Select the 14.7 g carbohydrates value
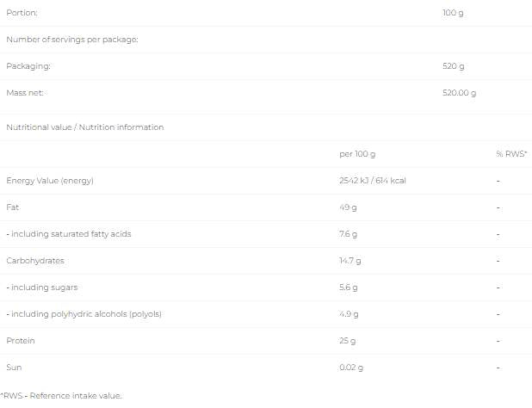 pyautogui.click(x=351, y=261)
